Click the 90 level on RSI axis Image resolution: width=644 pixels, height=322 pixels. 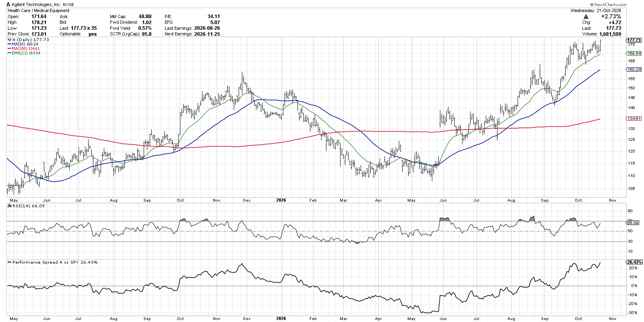(630, 211)
